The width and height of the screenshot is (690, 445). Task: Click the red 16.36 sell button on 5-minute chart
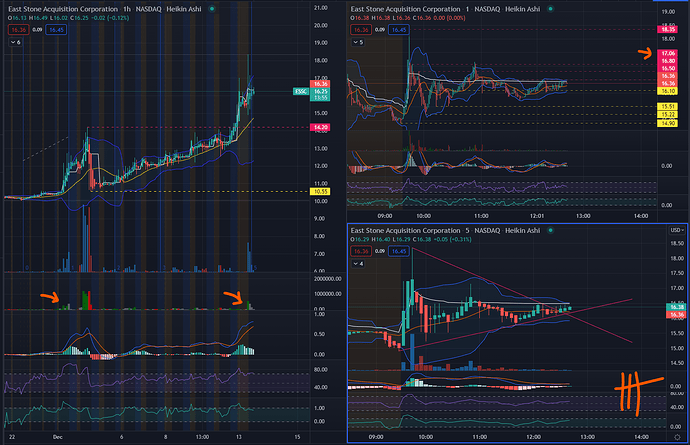[361, 251]
